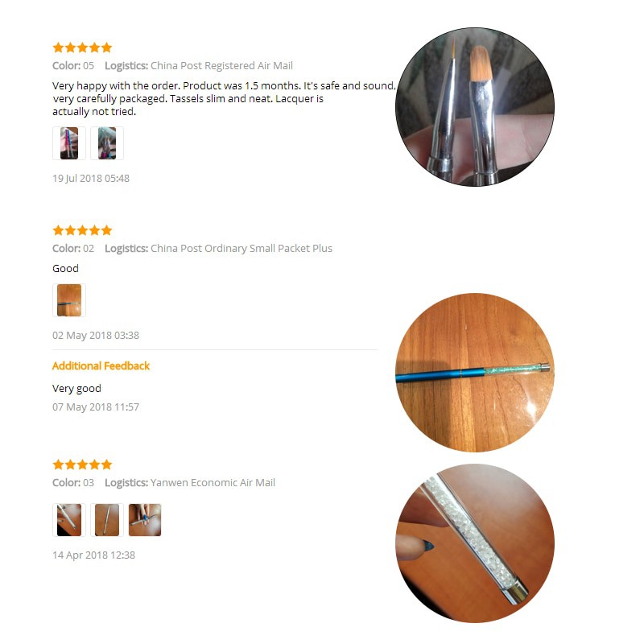Click the circular photo of blue brush handle
This screenshot has width=644, height=644.
point(475,373)
